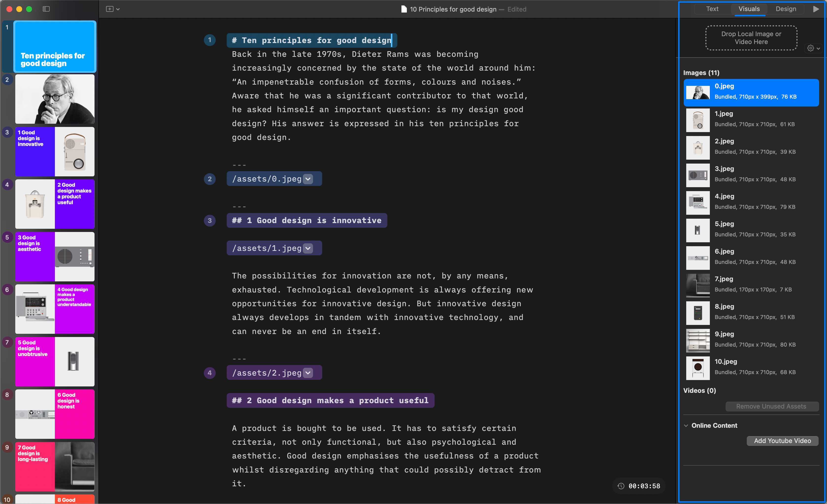Viewport: 827px width, 504px height.
Task: Click slide marker 4 in editor gutter
Action: click(x=210, y=373)
